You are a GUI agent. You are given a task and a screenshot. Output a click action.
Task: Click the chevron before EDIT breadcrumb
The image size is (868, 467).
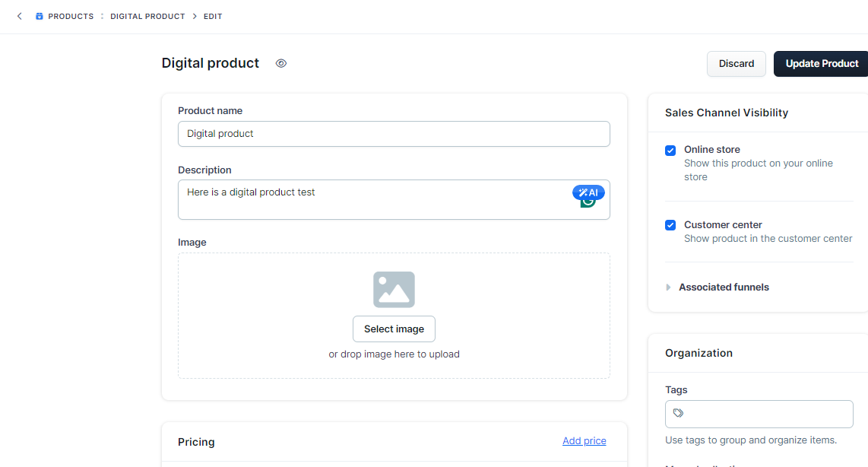click(x=197, y=16)
